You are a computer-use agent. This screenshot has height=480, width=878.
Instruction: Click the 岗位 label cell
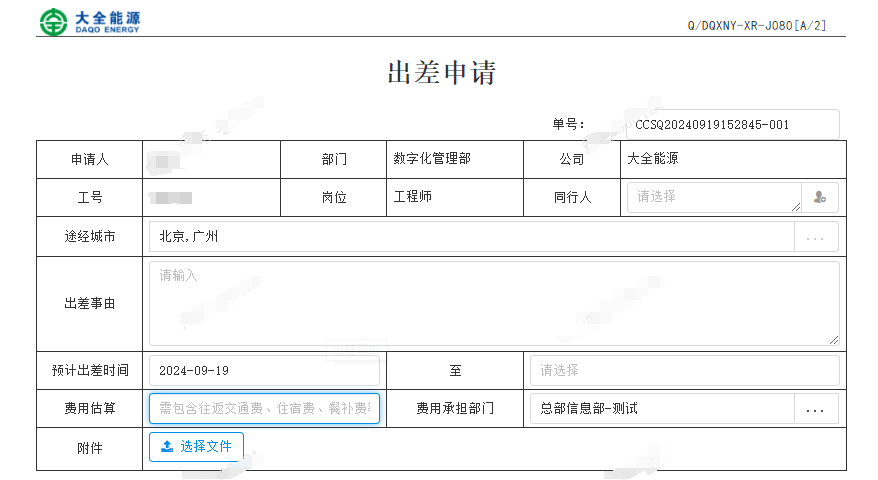(x=334, y=198)
